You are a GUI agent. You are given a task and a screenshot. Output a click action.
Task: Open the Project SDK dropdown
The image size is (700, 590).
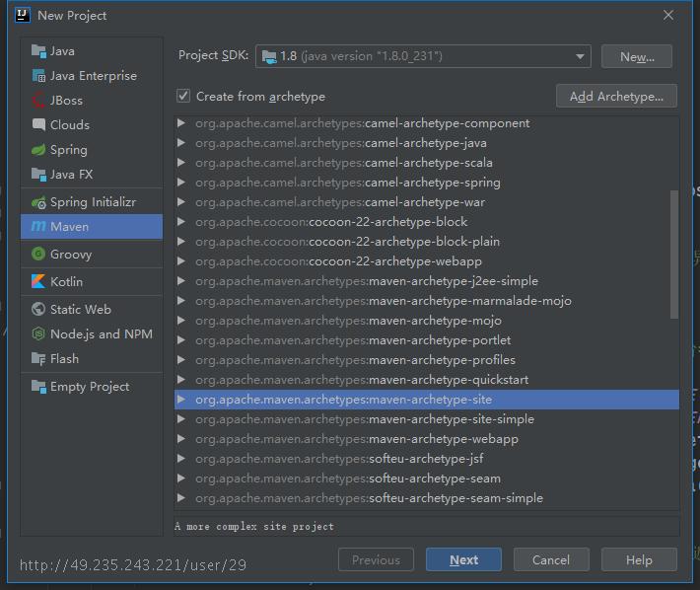tap(423, 56)
